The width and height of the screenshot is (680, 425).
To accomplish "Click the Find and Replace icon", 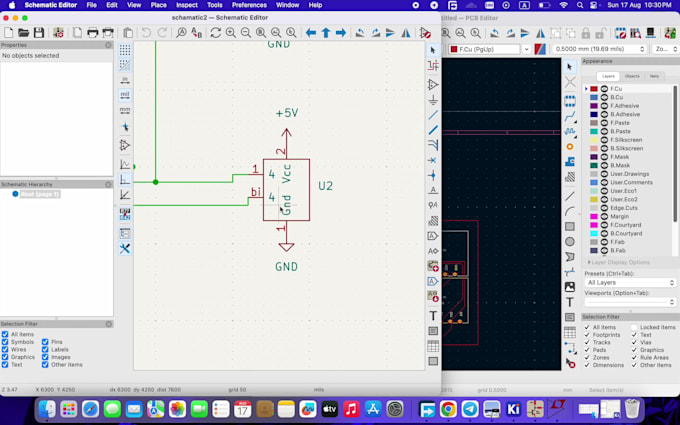I will coord(196,33).
